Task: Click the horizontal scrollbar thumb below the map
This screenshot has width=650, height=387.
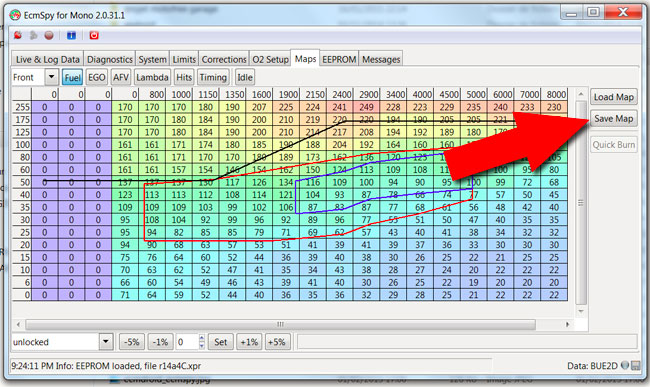Action: coord(280,324)
